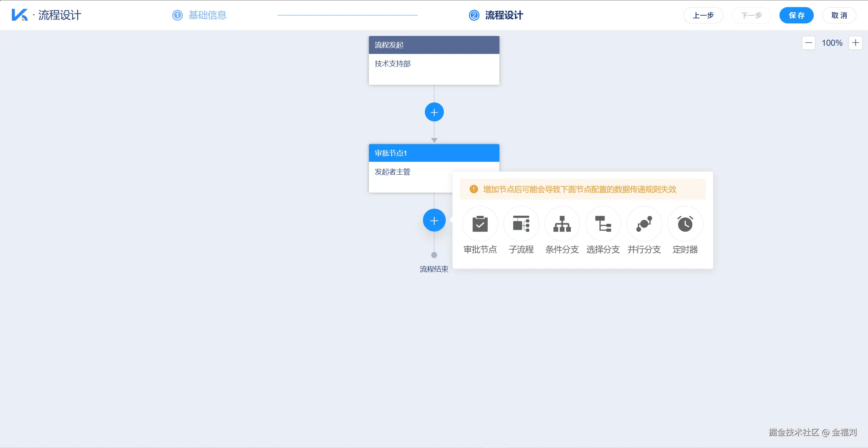Add a 定时器 timer node
The image size is (868, 448).
pyautogui.click(x=685, y=224)
